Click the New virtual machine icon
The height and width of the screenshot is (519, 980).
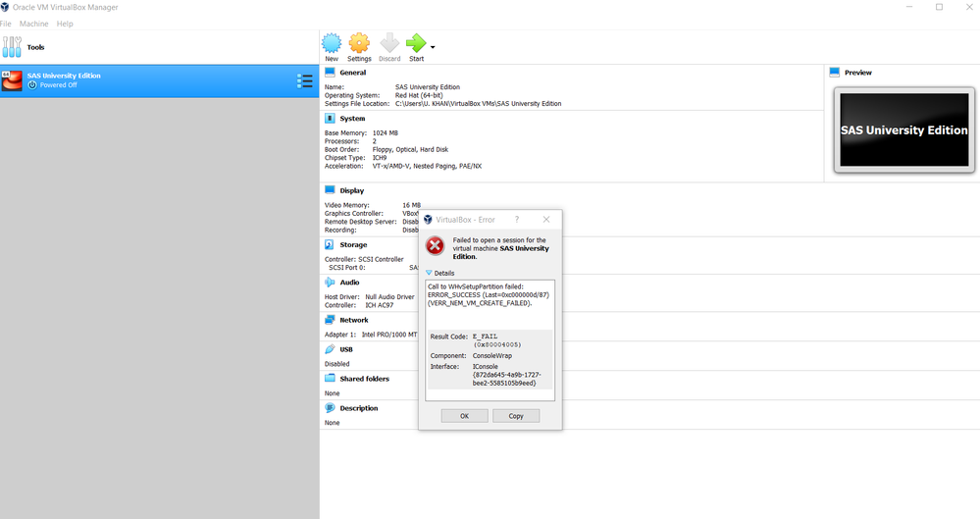coord(332,43)
